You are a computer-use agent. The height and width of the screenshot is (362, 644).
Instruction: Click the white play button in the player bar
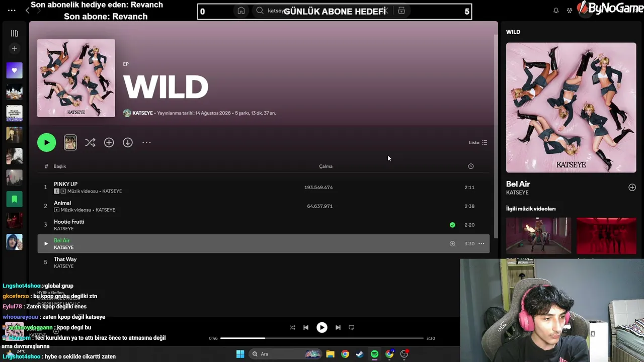click(x=321, y=327)
